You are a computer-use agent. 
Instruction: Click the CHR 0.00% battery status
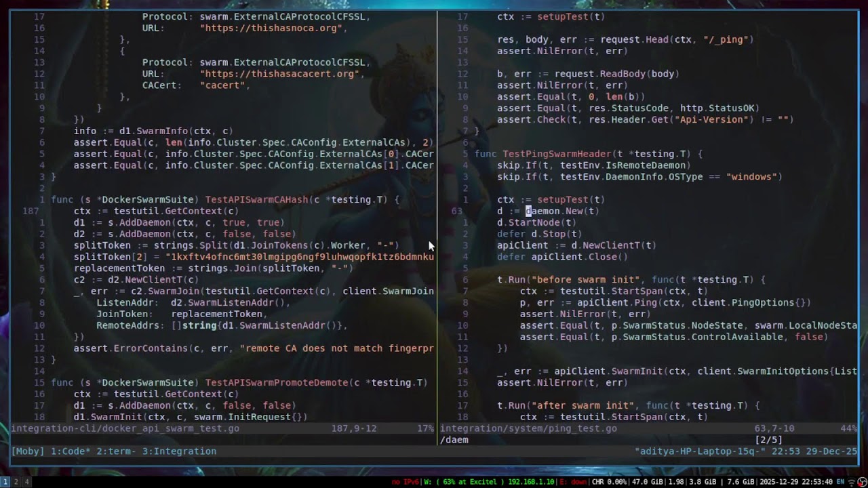pos(608,482)
